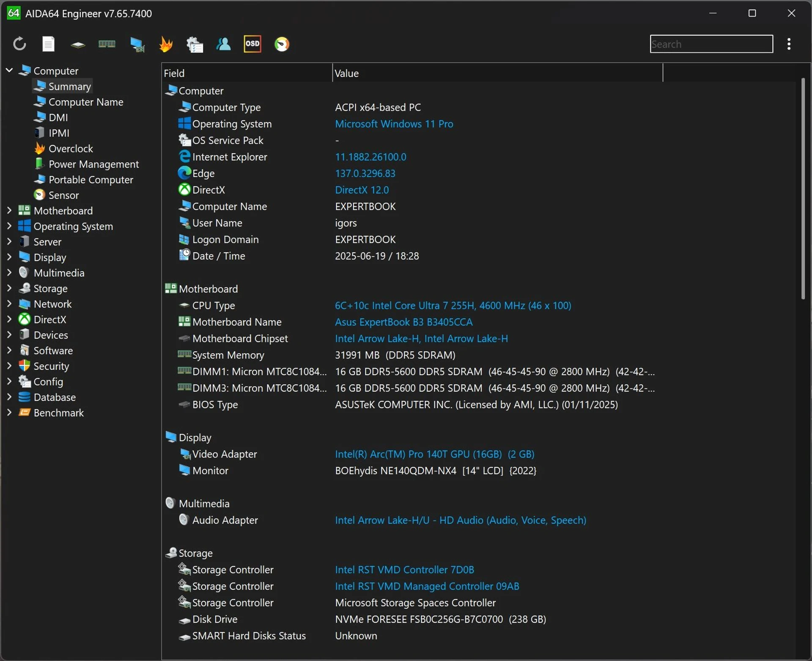Screen dimensions: 812x661
Task: Click the DirectX sidebar icon
Action: (25, 319)
